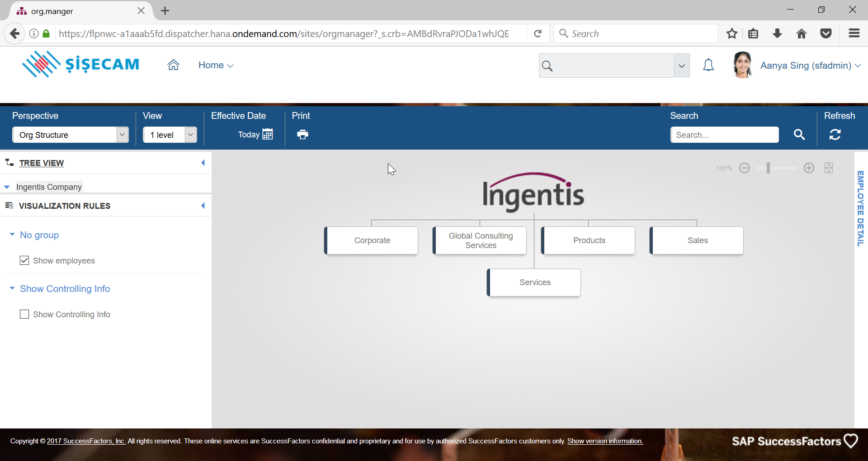Viewport: 868px width, 461px height.
Task: Click the printer icon under Print
Action: pos(302,134)
